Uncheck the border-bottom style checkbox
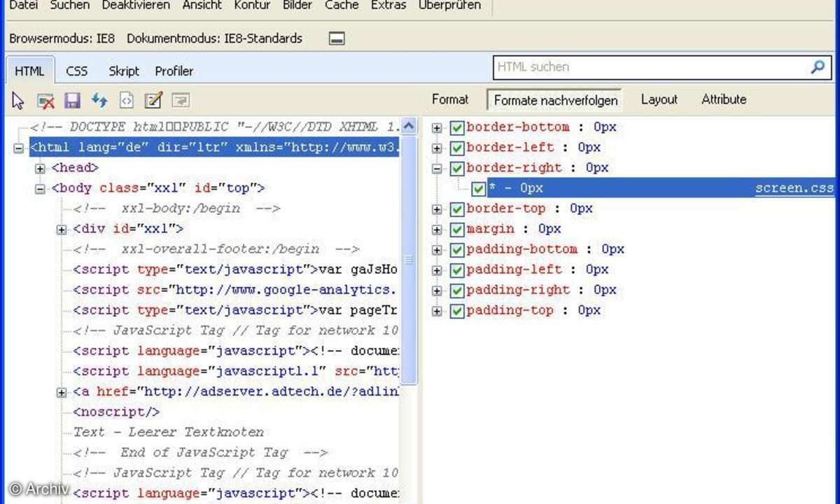Image resolution: width=840 pixels, height=504 pixels. point(457,128)
